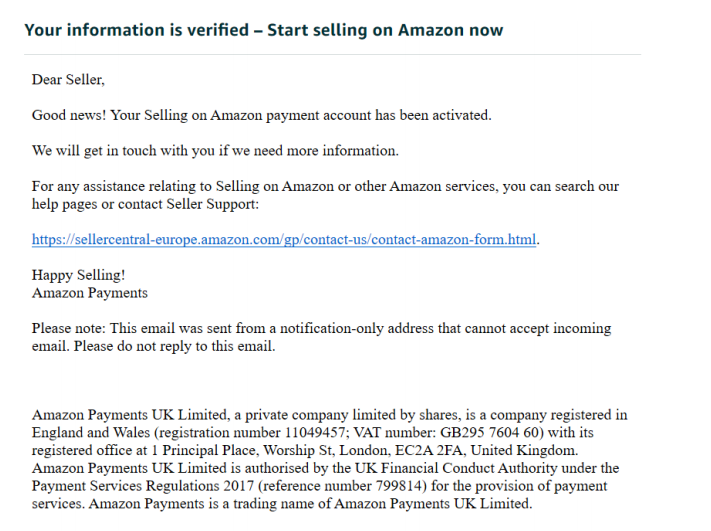This screenshot has width=711, height=531.
Task: Click the 'For any assistance relating' line
Action: [x=325, y=186]
